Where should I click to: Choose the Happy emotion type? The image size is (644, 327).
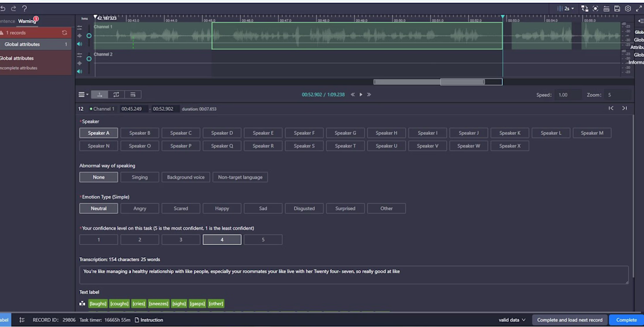[x=222, y=208]
